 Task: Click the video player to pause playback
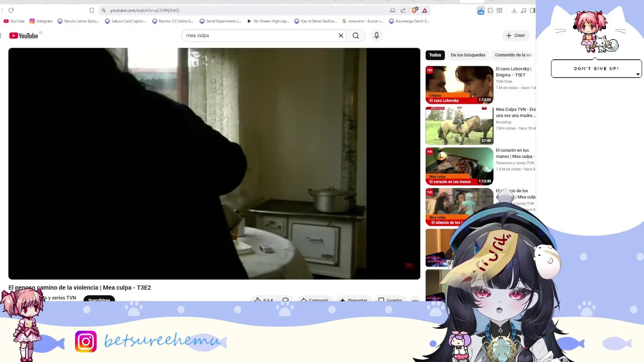point(214,163)
